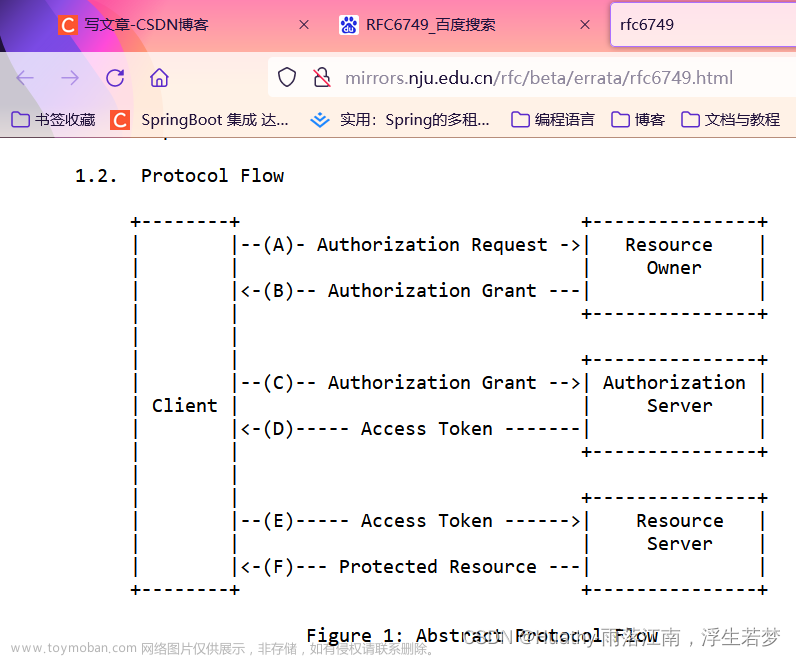This screenshot has height=657, width=796.
Task: Go back to the previous page
Action: point(25,78)
